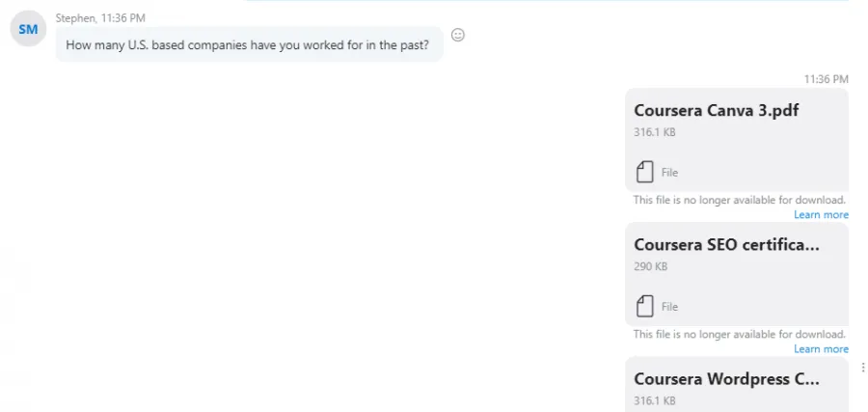Click the Canva 'no longer available for download' notice
The image size is (868, 412).
coord(740,200)
